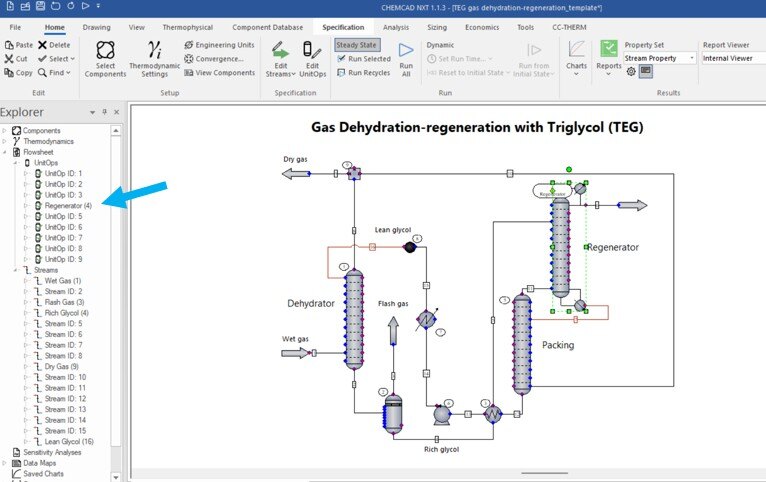
Task: Click Run All button
Action: pyautogui.click(x=406, y=59)
